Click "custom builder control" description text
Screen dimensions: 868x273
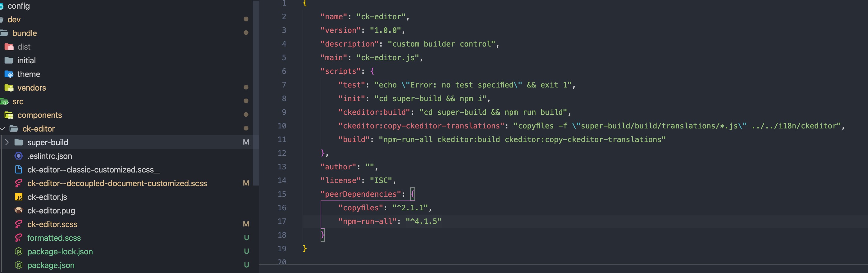tap(441, 44)
